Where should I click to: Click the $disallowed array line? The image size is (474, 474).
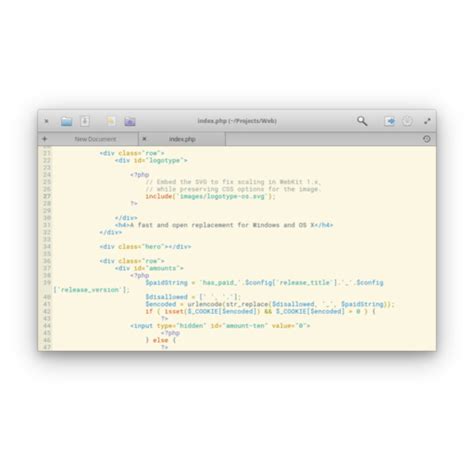[x=193, y=297]
